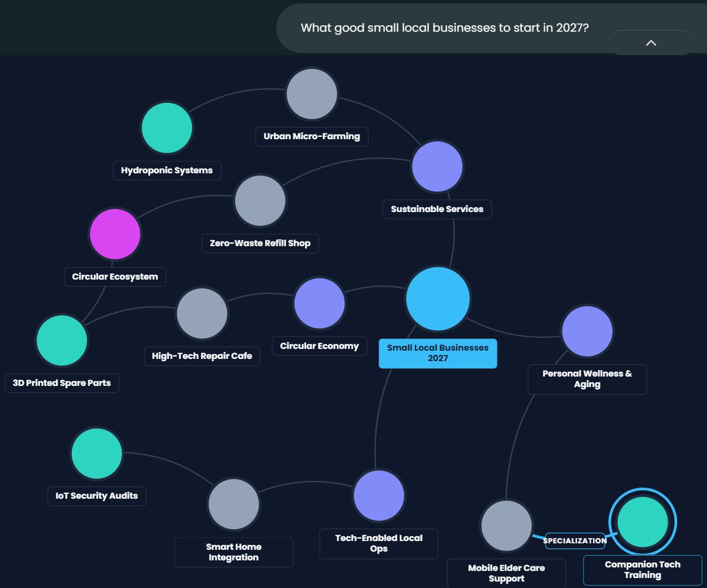
Task: Click the Urban Micro-Farming node circle
Action: [x=311, y=94]
